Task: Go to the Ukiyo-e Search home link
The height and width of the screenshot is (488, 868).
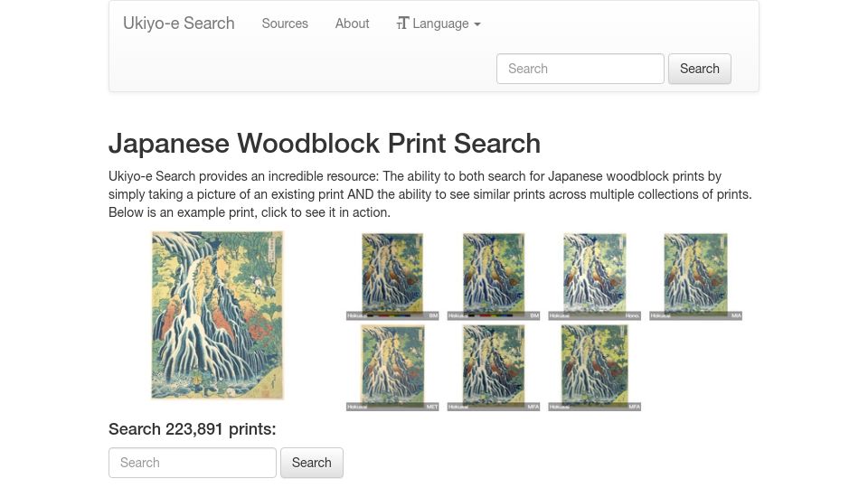Action: click(179, 23)
